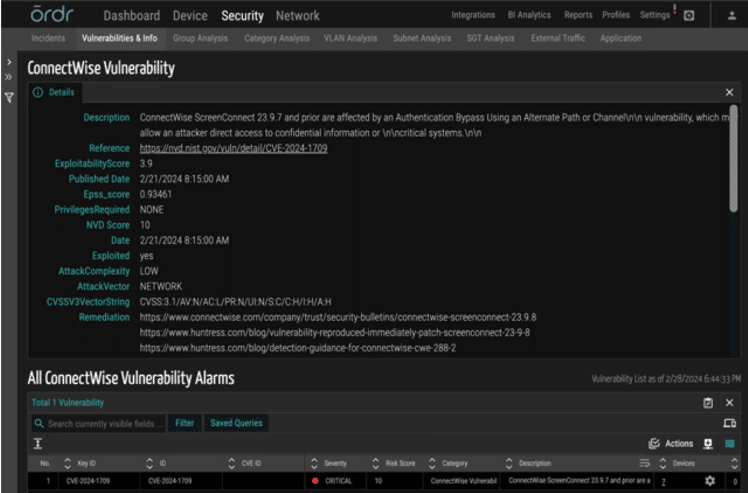Sort by Key ID column

[67, 463]
